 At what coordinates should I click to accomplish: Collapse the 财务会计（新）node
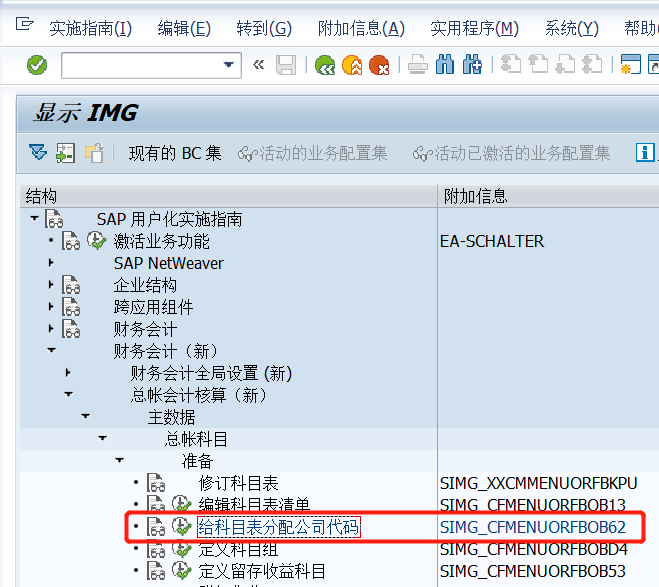(x=52, y=350)
